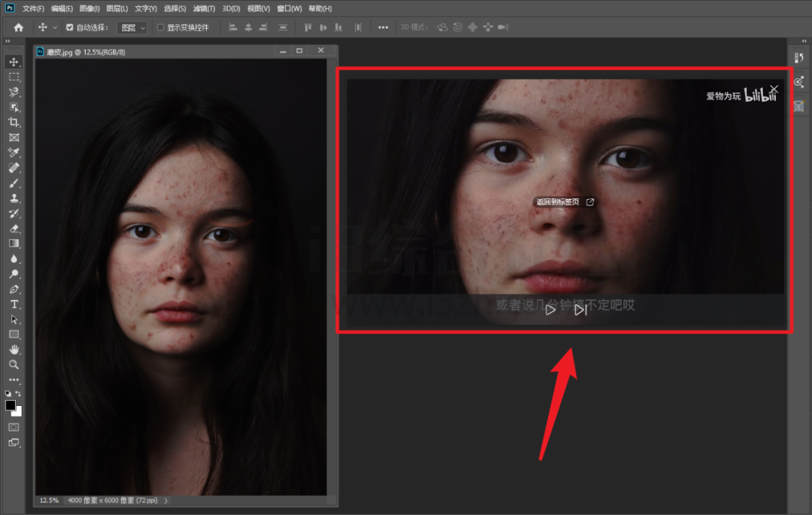Skip to next video in overlay
Viewport: 812px width, 515px height.
(x=580, y=310)
